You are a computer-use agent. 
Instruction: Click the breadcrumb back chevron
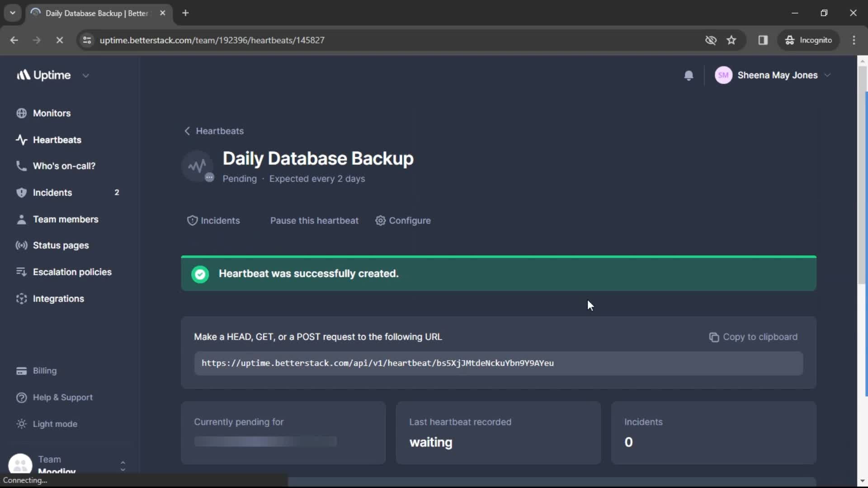click(187, 131)
